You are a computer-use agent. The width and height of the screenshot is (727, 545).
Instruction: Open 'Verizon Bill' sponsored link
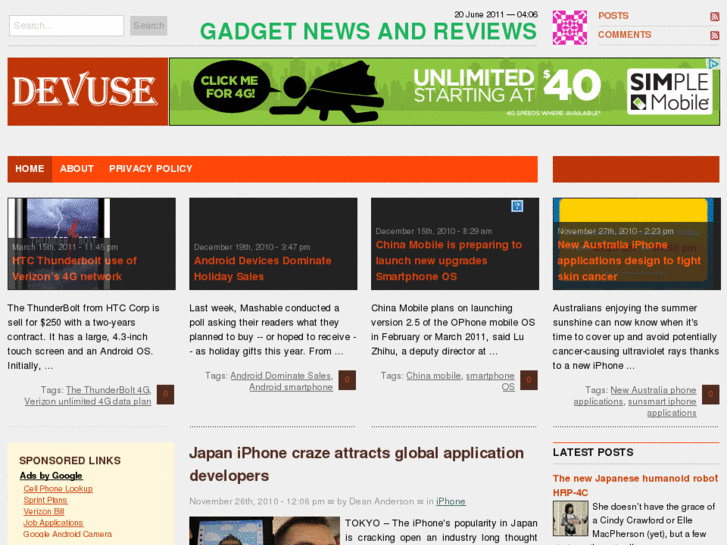coord(44,511)
